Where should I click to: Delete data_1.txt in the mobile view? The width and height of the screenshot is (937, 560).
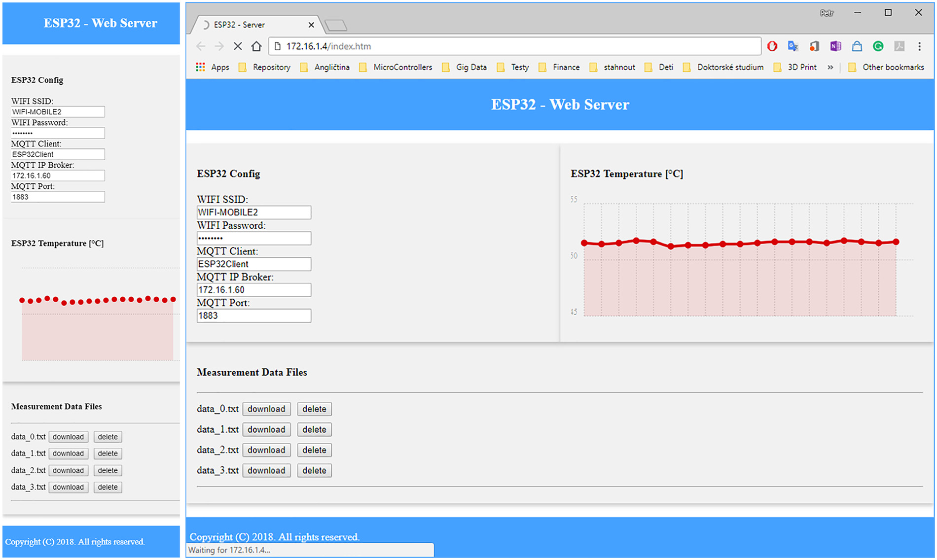108,454
